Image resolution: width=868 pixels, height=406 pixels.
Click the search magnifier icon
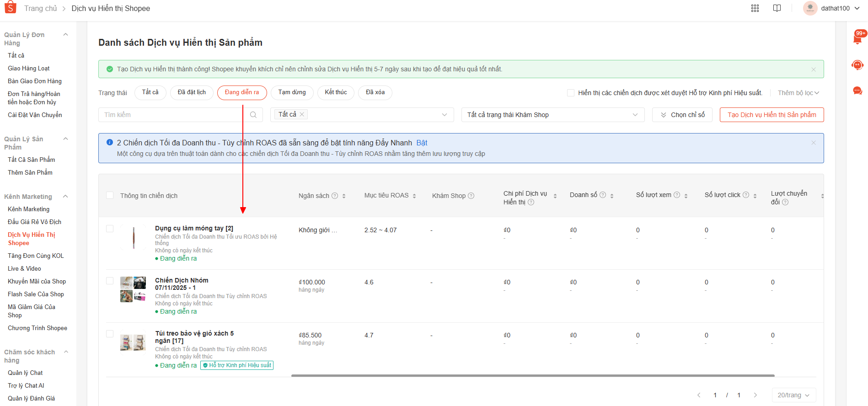pyautogui.click(x=253, y=115)
